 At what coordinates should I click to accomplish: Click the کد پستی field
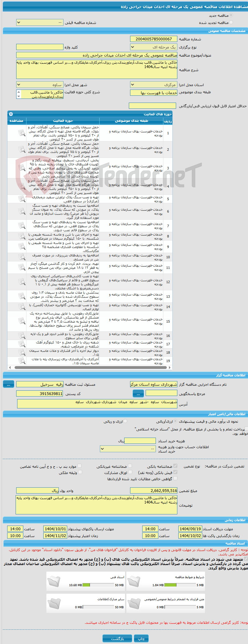[40, 394]
